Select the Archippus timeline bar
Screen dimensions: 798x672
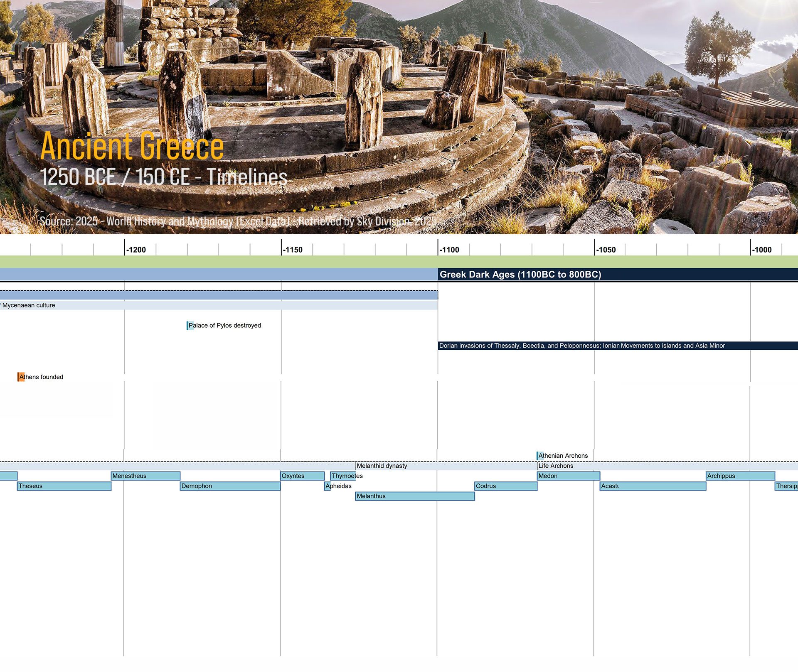click(x=740, y=476)
